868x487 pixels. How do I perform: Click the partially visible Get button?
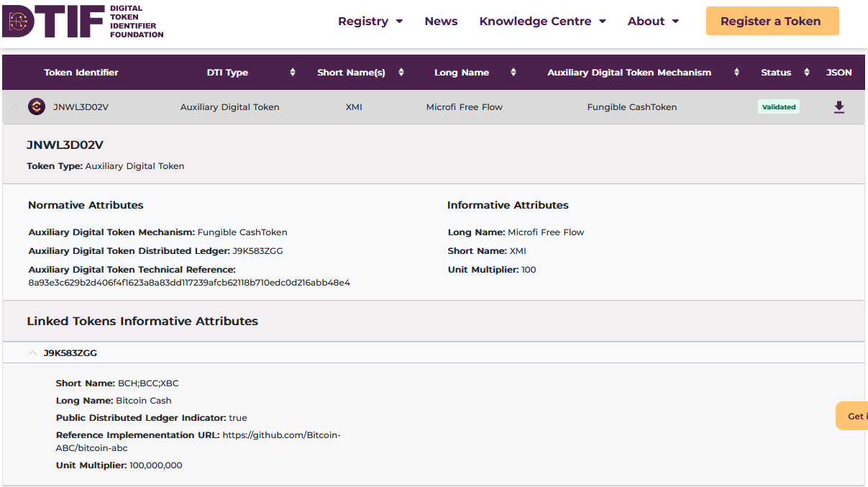(852, 416)
